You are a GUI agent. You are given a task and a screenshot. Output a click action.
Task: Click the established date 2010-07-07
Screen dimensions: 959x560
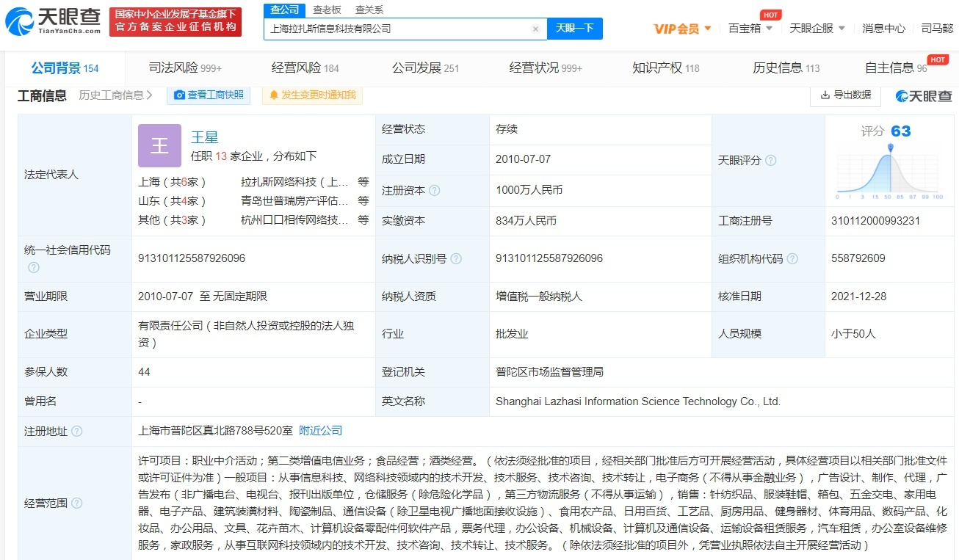pos(523,159)
